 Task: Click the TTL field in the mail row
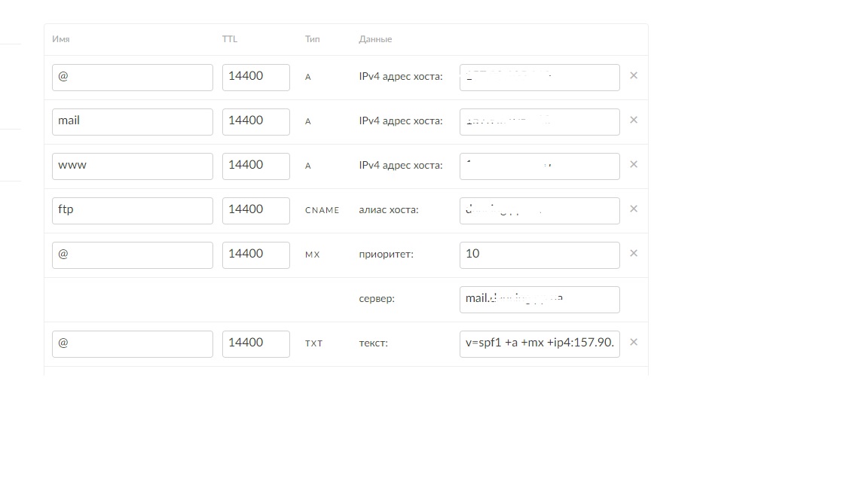255,121
